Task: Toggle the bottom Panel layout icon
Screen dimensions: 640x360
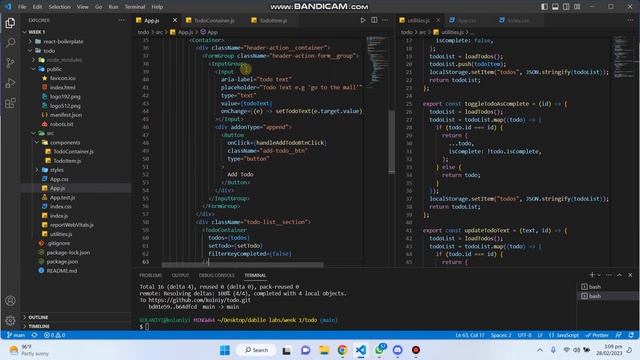Action: 555,7
